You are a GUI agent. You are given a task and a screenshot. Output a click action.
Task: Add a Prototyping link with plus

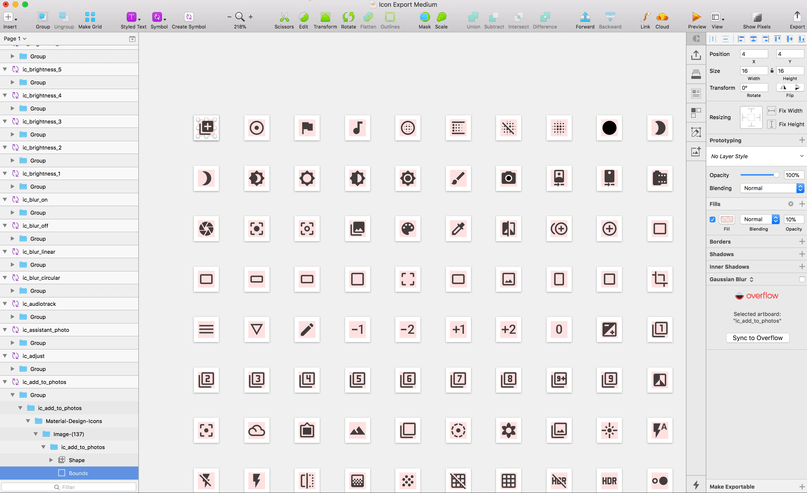(801, 140)
